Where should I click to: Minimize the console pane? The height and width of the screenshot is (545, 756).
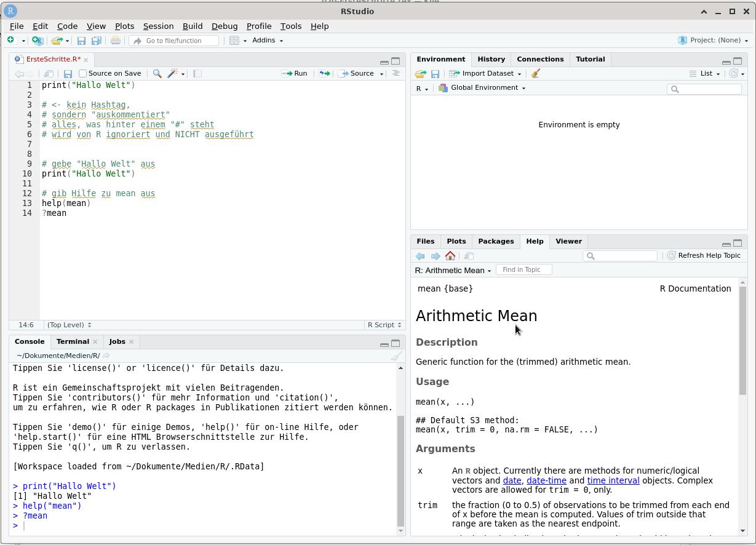coord(384,344)
